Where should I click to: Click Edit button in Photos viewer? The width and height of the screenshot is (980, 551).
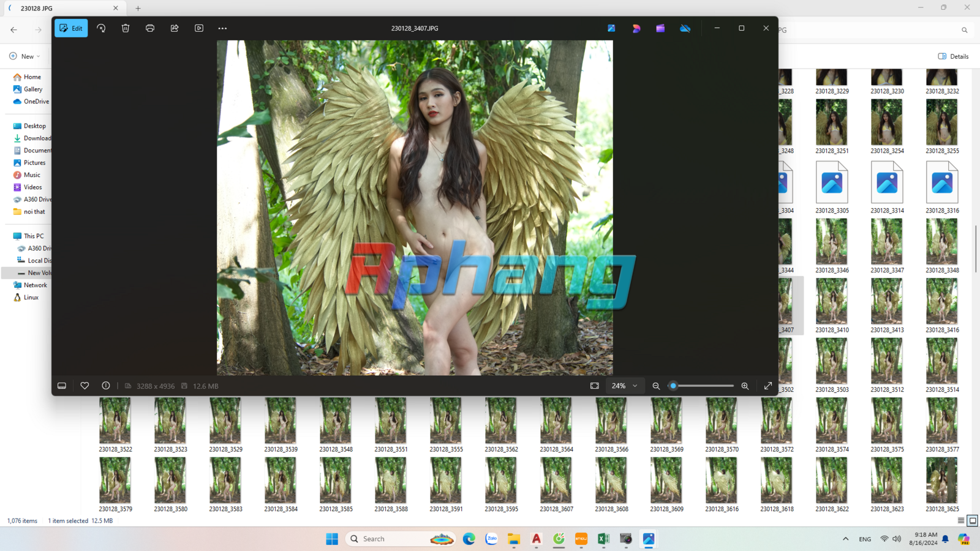point(71,28)
